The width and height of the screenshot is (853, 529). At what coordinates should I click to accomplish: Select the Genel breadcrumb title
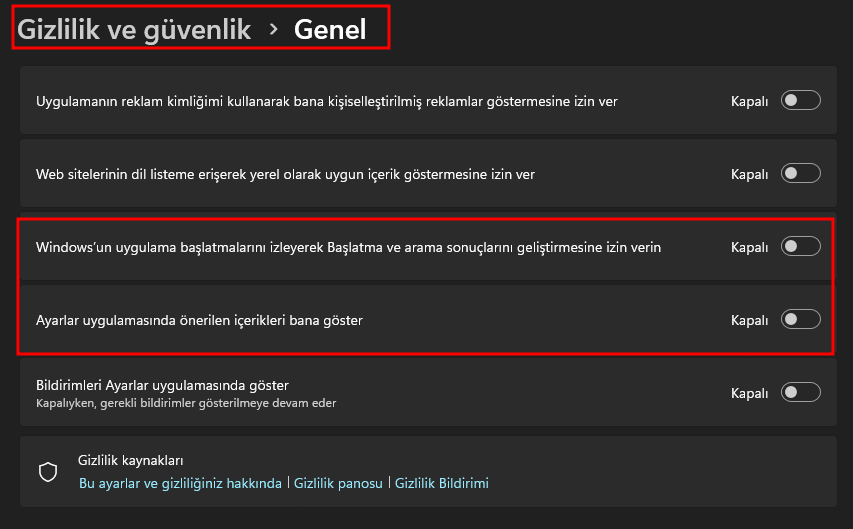[x=330, y=29]
